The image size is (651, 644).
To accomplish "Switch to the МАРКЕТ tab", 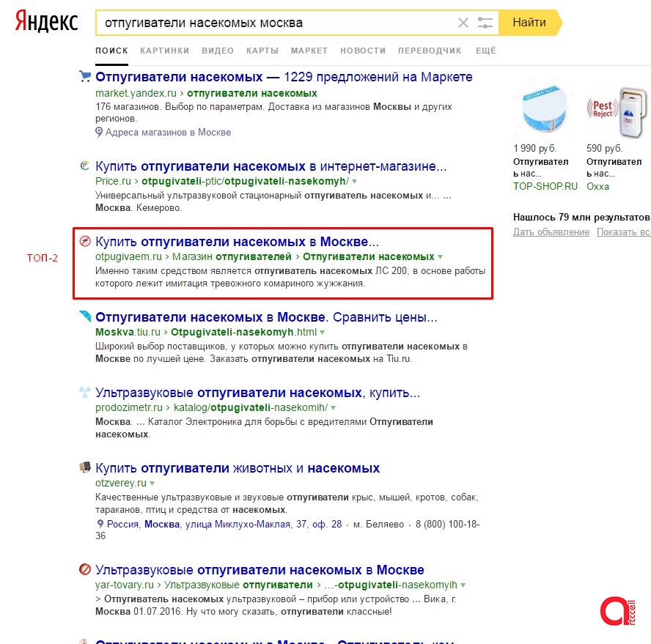I will coord(309,51).
